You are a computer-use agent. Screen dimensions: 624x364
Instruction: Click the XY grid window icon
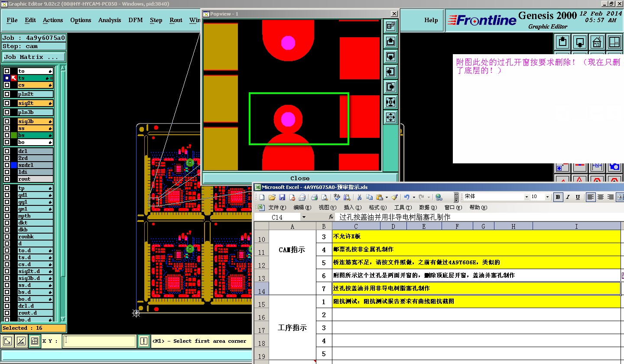point(614,42)
